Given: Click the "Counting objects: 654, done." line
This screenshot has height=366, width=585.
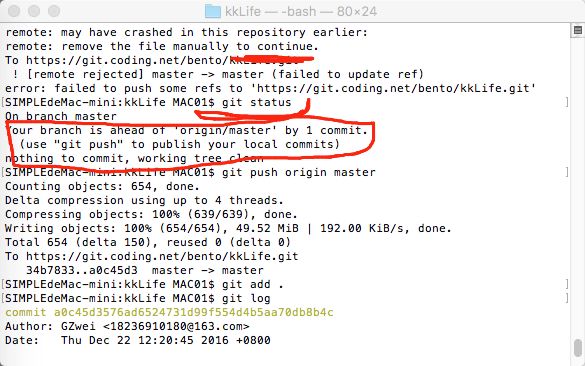Looking at the screenshot, I should 102,186.
